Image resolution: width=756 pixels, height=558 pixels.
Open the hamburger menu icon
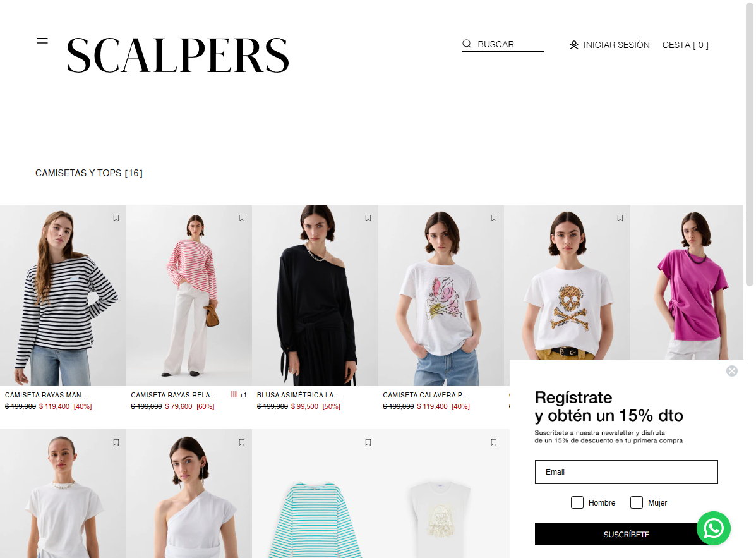tap(42, 41)
